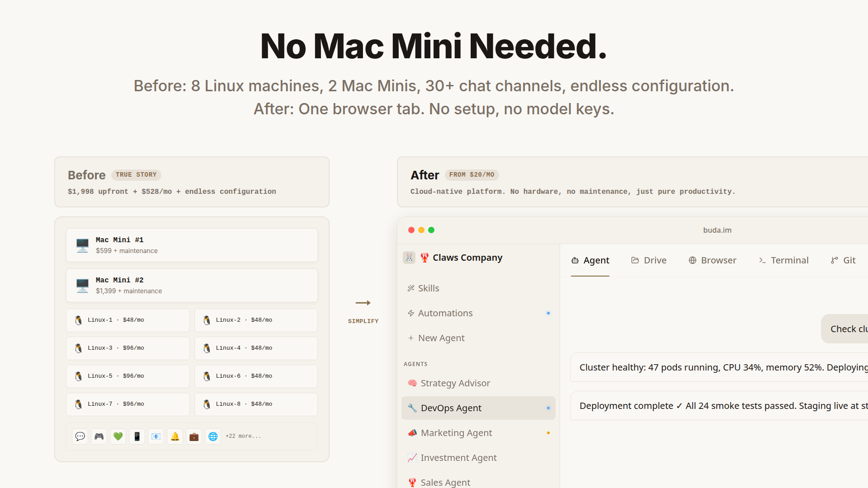Click the email envelope channel icon
868x488 pixels.
coord(156,436)
